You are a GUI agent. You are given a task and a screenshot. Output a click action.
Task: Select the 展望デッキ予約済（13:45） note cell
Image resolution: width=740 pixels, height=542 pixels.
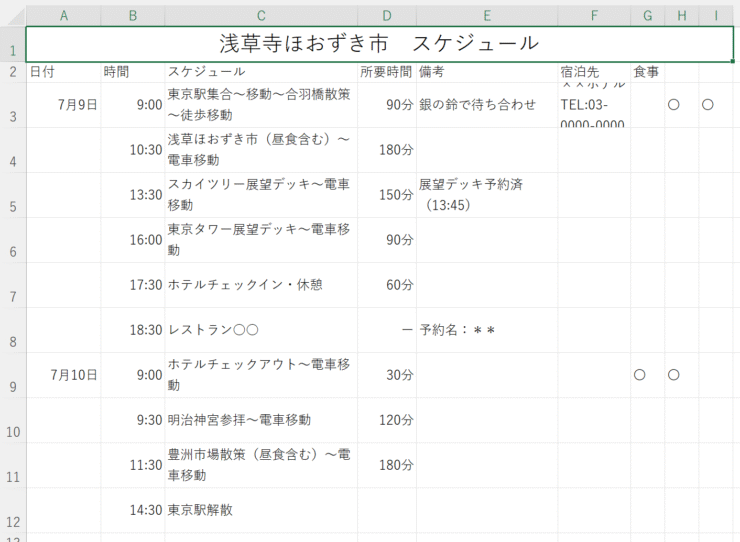pos(487,195)
